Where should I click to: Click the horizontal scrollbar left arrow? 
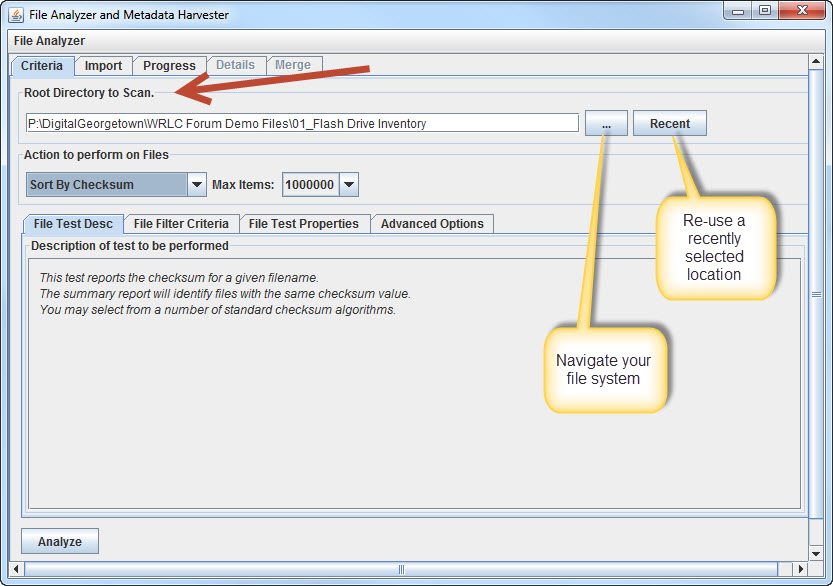[x=16, y=569]
